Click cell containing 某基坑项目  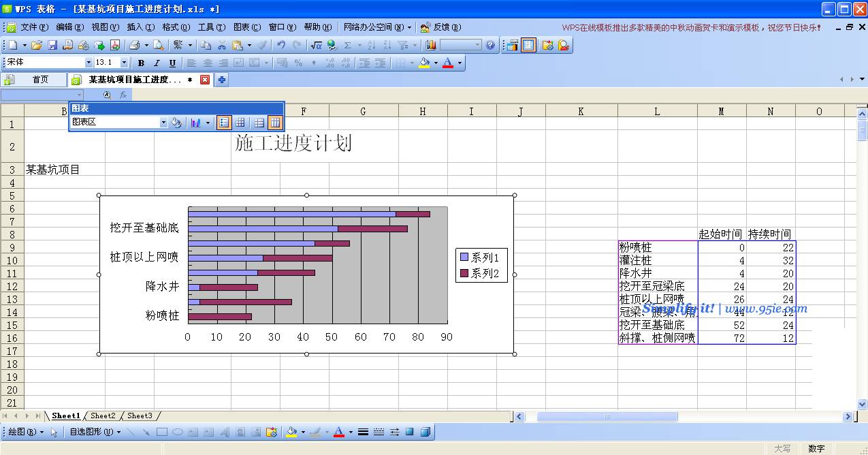coord(53,170)
